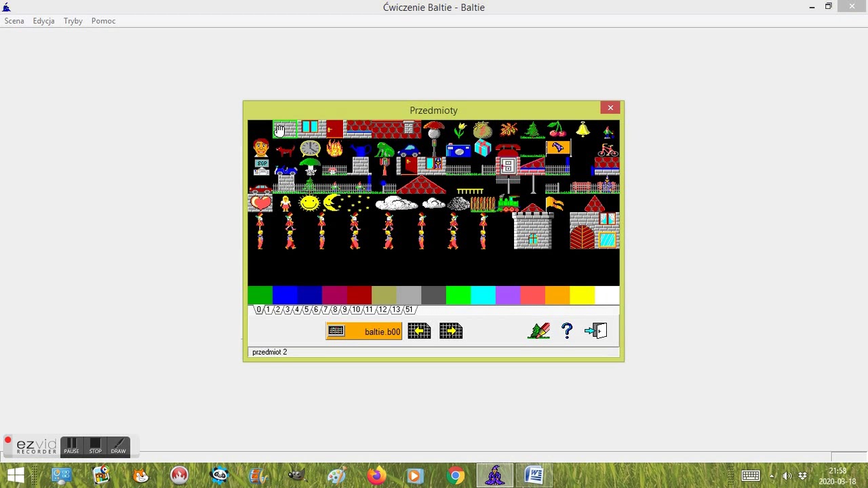Open the baltie.b00 object bank button
The image size is (868, 488).
click(x=364, y=331)
